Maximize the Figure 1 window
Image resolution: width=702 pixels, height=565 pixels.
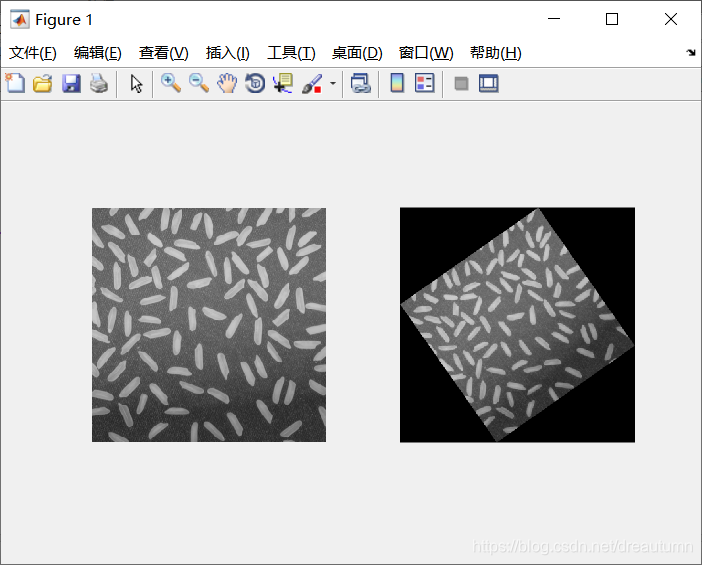pyautogui.click(x=612, y=19)
